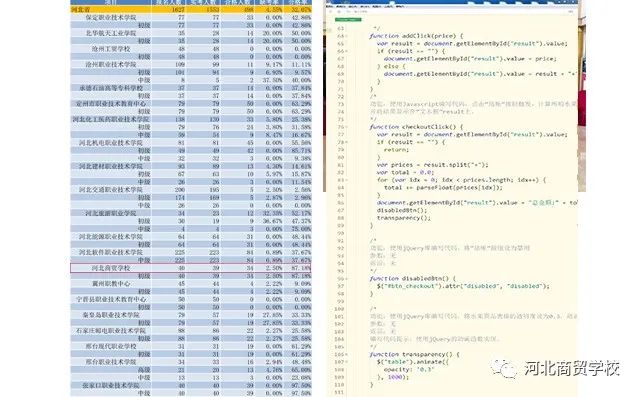Select the orange 河北省 summary row

tap(191, 9)
